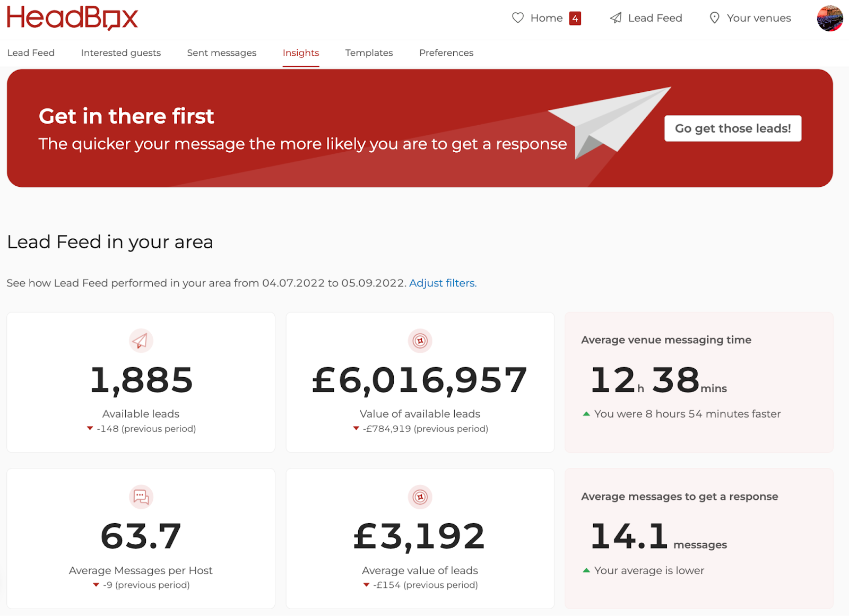Click the green up arrow beside Your average is lower

pyautogui.click(x=586, y=570)
